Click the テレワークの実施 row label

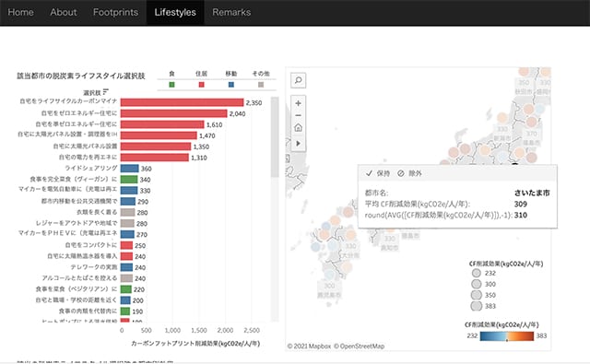[x=94, y=267]
